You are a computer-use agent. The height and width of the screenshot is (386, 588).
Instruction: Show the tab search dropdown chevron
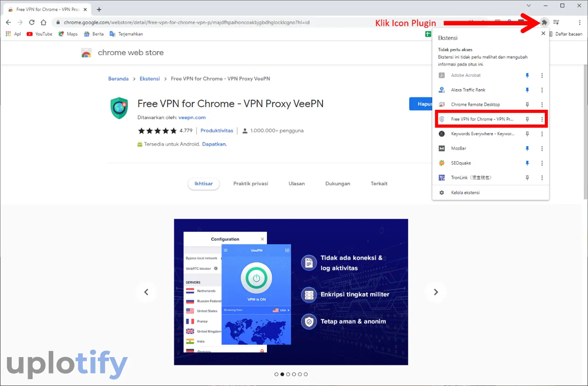click(x=528, y=6)
